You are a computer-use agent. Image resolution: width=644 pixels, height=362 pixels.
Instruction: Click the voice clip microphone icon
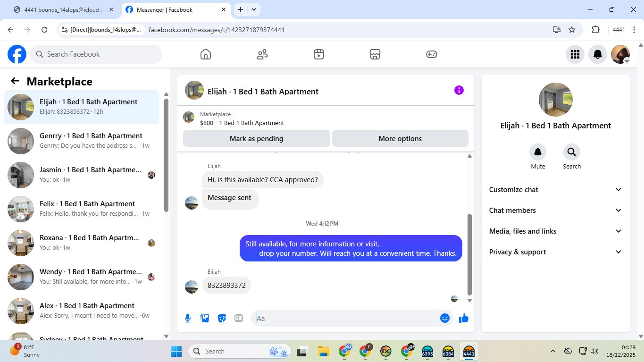(188, 318)
